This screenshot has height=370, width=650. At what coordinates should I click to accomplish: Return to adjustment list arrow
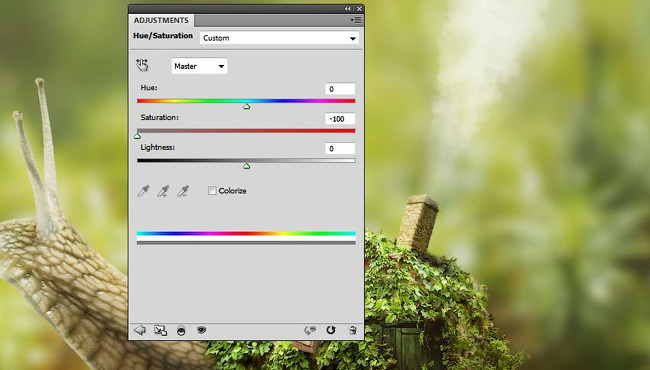[x=140, y=330]
